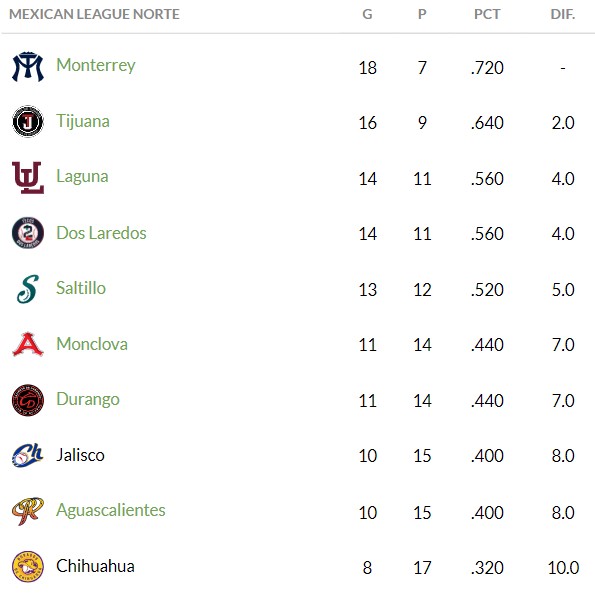
Task: Open the Tijuana team page
Action: tap(83, 121)
